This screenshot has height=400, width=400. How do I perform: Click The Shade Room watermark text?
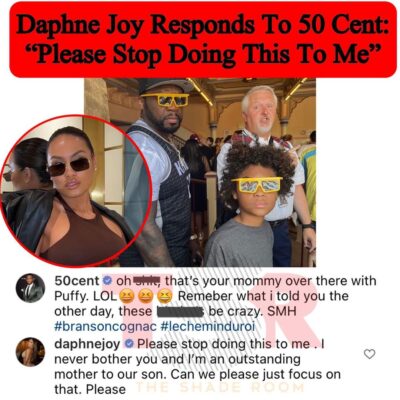221,388
